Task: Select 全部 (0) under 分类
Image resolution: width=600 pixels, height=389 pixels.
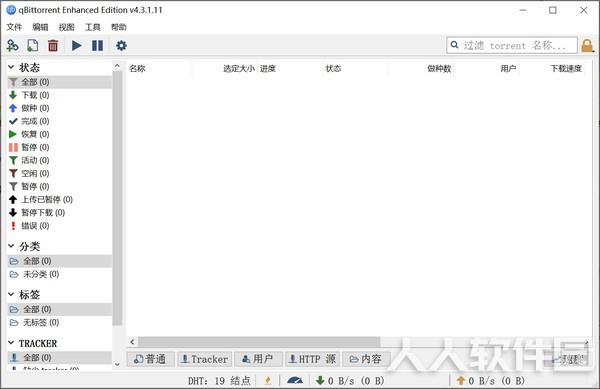Action: [x=59, y=261]
